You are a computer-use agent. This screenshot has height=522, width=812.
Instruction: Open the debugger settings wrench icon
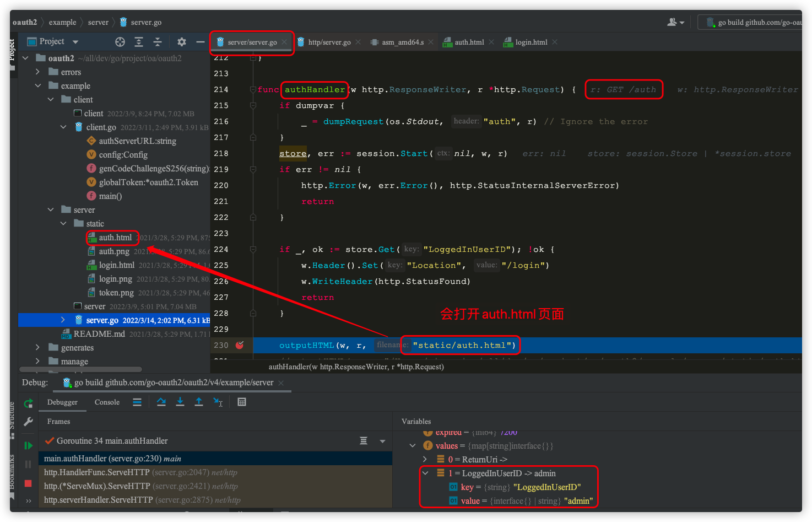tap(28, 422)
